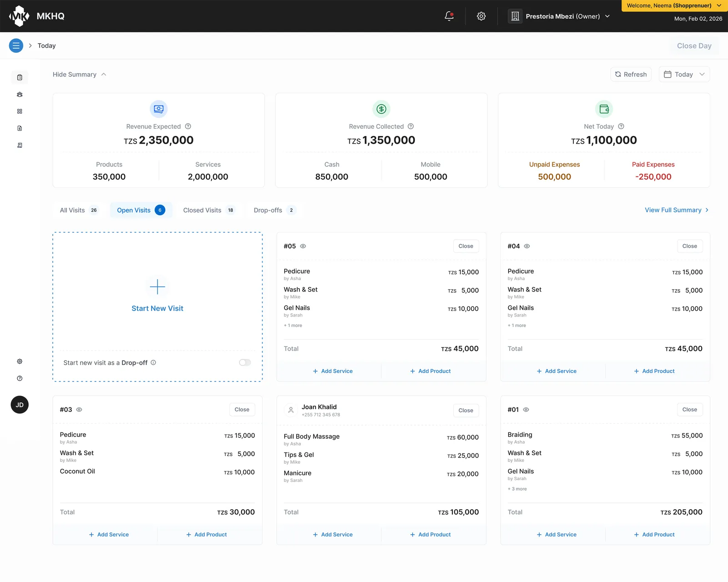This screenshot has height=582, width=728.
Task: Open the View Full Summary link
Action: tap(677, 210)
